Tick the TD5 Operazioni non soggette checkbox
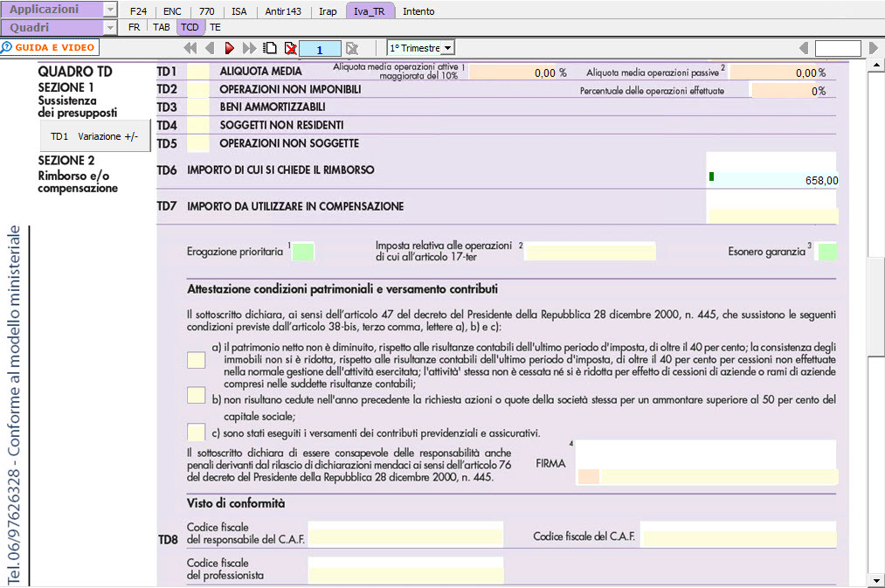Viewport: 885px width, 588px height. 197,143
